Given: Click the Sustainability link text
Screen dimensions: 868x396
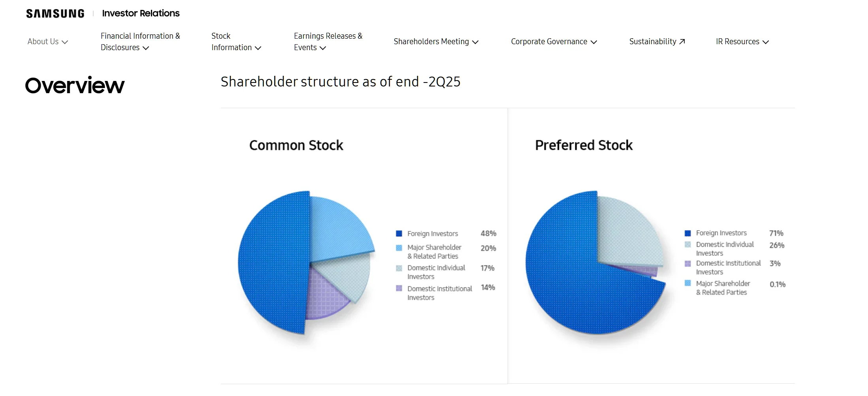Looking at the screenshot, I should 652,41.
